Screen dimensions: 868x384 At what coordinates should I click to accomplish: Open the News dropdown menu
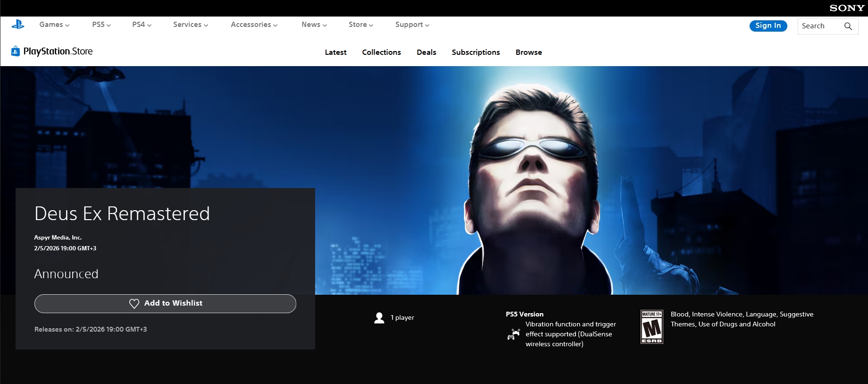(314, 25)
